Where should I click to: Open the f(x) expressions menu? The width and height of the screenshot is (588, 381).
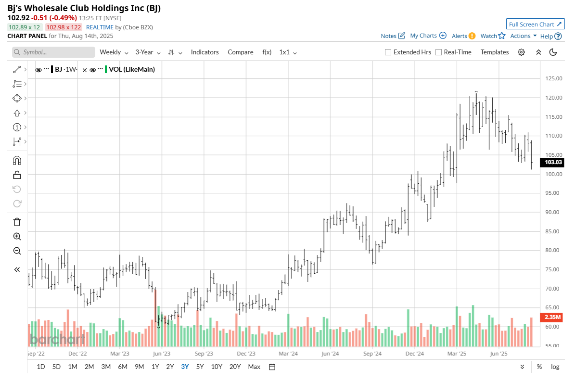point(267,52)
